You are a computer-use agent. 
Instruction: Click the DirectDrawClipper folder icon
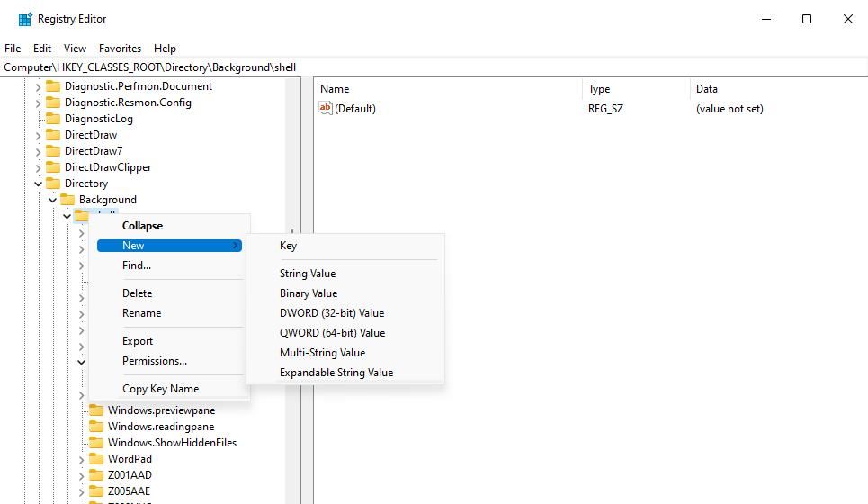coord(53,167)
